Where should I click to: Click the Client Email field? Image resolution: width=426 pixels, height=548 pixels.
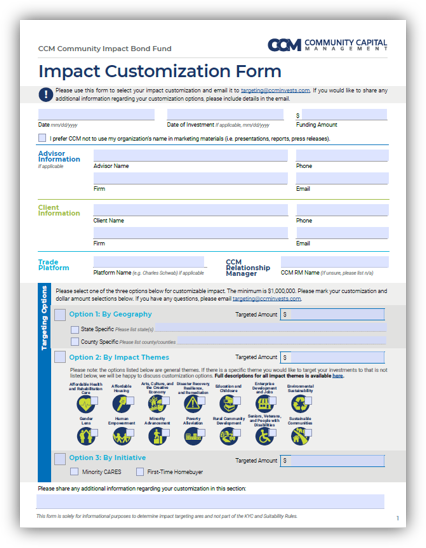(342, 233)
